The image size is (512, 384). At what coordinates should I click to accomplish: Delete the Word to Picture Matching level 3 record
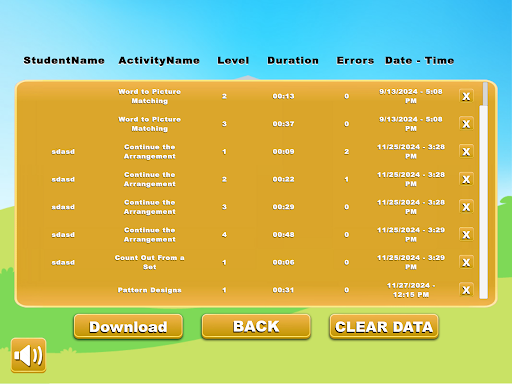[x=466, y=124]
